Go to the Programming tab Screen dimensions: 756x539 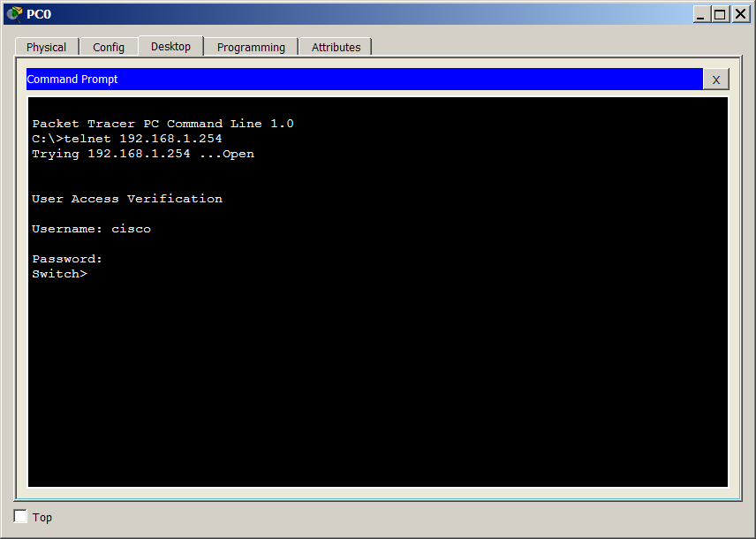(x=251, y=48)
